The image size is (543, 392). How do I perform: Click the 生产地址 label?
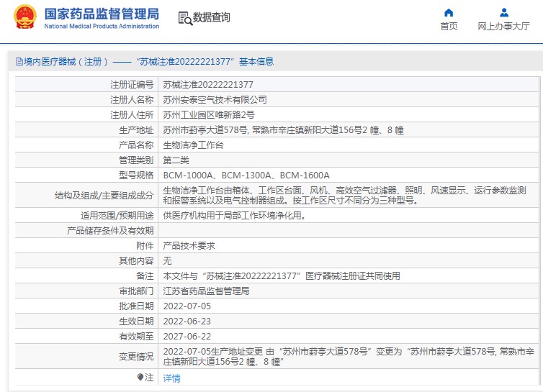(136, 130)
